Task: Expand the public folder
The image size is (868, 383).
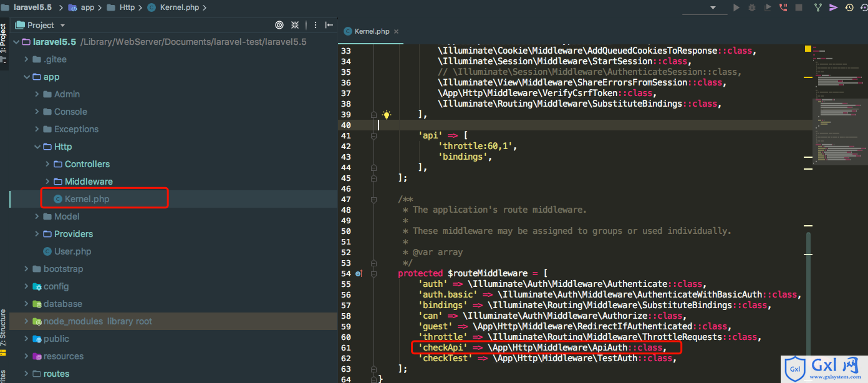Action: 26,339
